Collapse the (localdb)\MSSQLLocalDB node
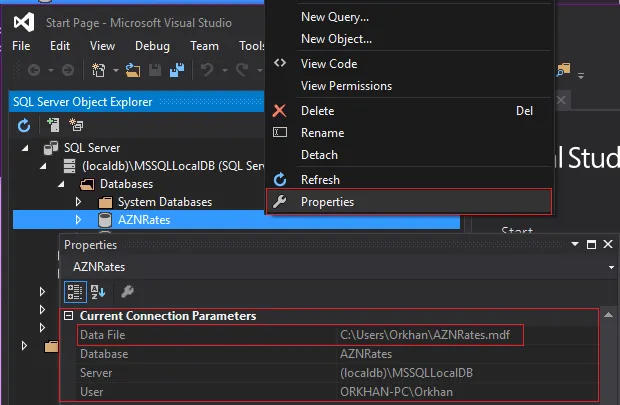 pos(43,167)
